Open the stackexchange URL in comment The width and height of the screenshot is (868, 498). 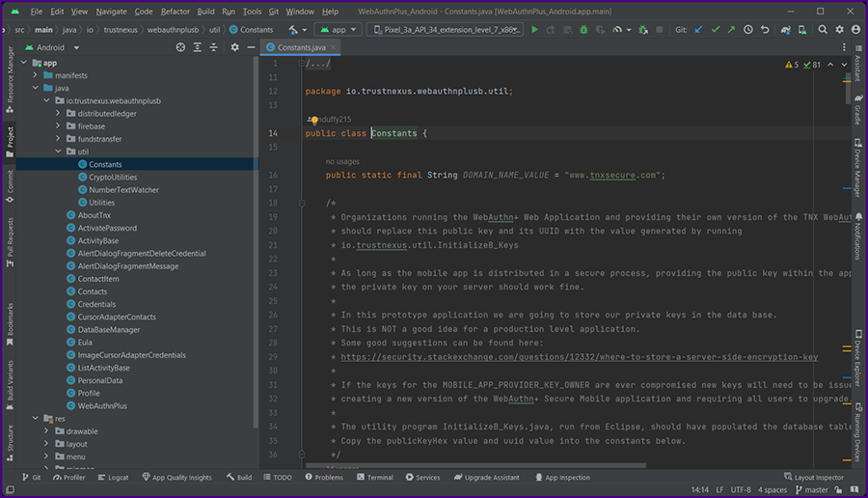click(579, 356)
